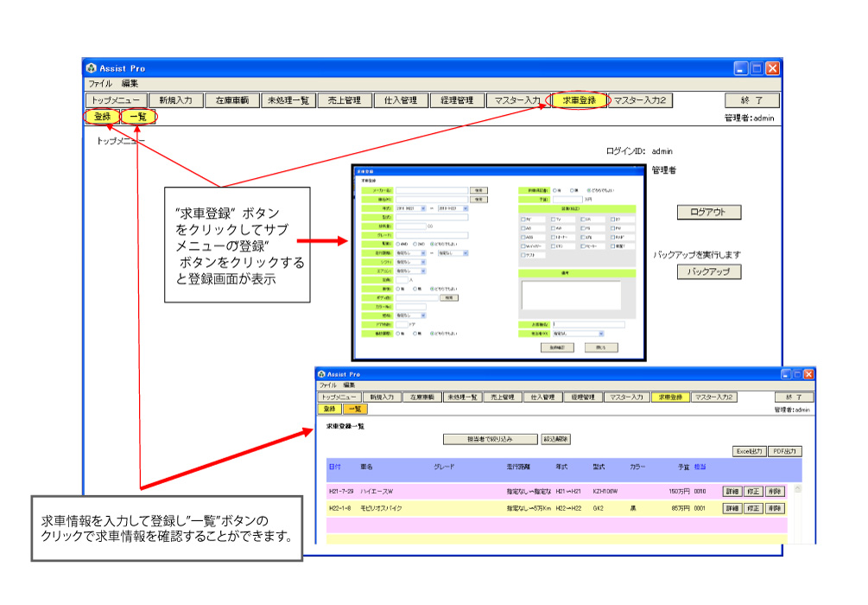Screen dimensions: 868x605
Task: Open ファイル menu in the upper main window
Action: 100,84
